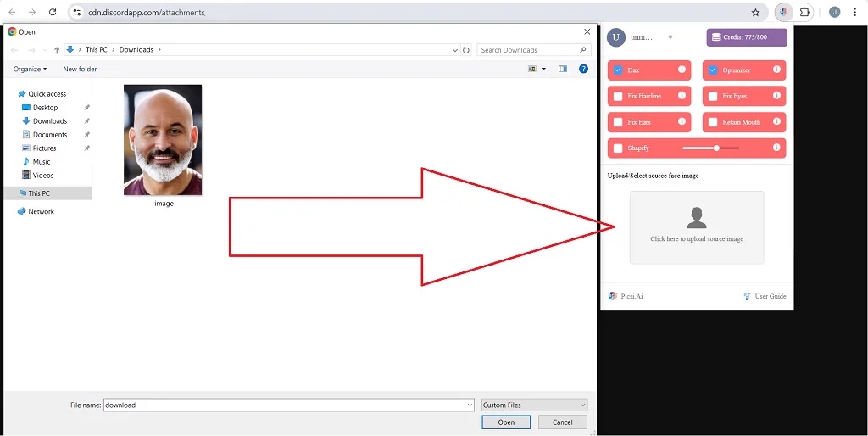Select the bald man image thumbnail
The image size is (868, 436).
pyautogui.click(x=163, y=140)
